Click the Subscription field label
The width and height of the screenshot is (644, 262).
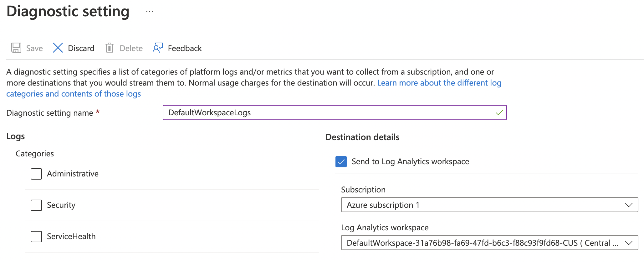363,190
